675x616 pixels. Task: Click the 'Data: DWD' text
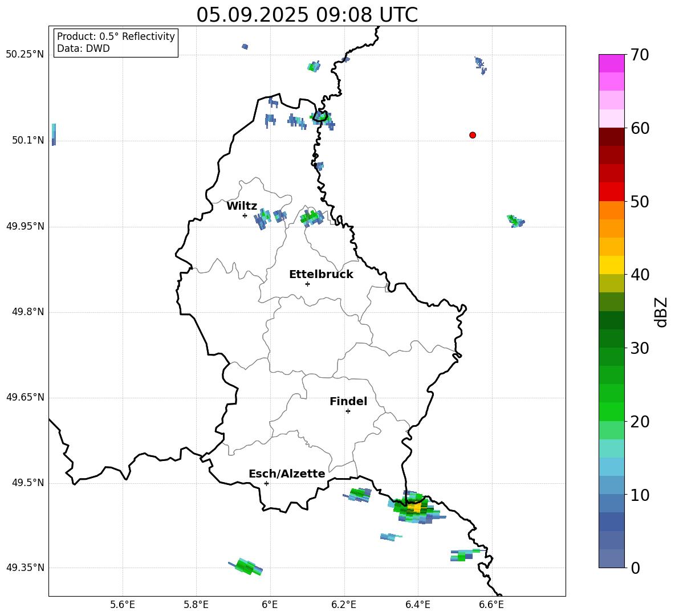point(83,48)
